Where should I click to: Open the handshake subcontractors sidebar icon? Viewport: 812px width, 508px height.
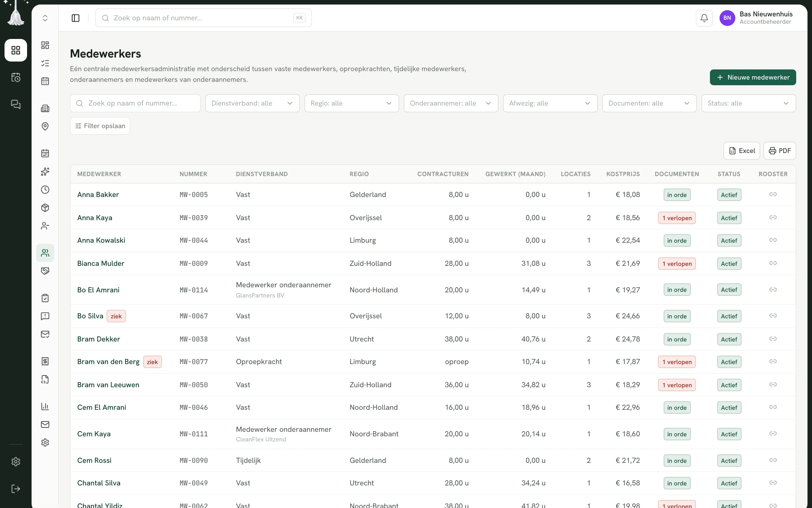point(45,271)
